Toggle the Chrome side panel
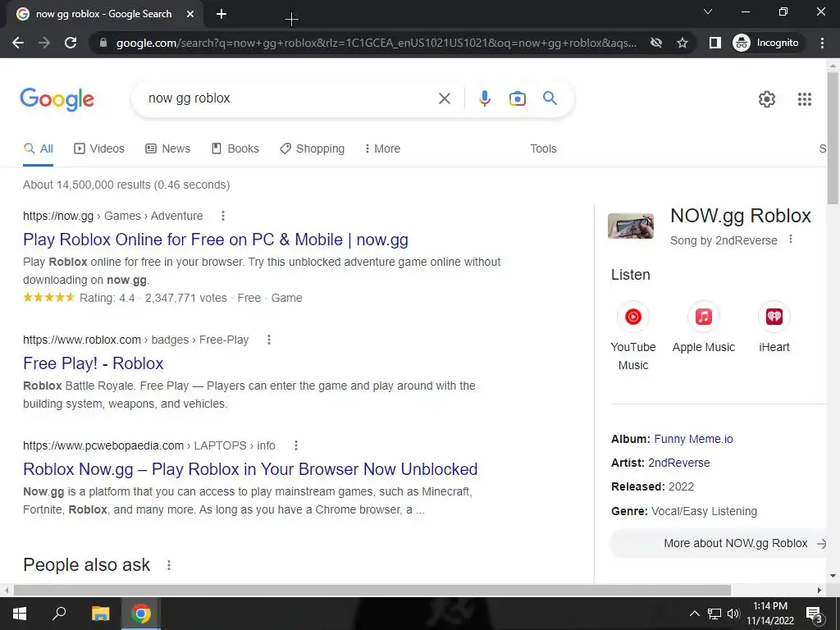This screenshot has height=630, width=840. (x=715, y=43)
